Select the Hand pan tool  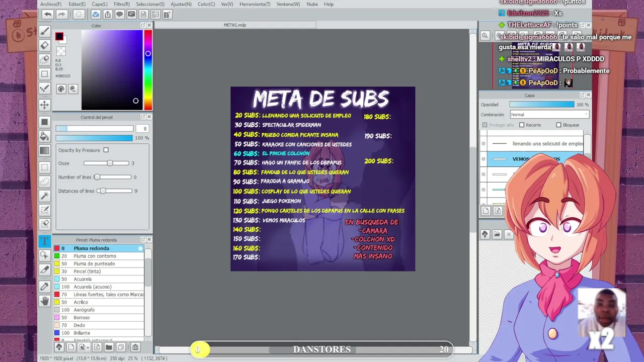point(44,301)
